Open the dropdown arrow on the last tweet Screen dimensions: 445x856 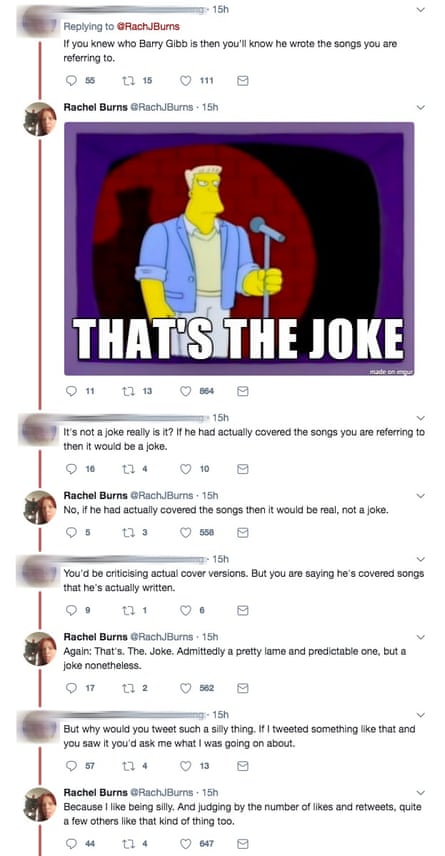420,792
